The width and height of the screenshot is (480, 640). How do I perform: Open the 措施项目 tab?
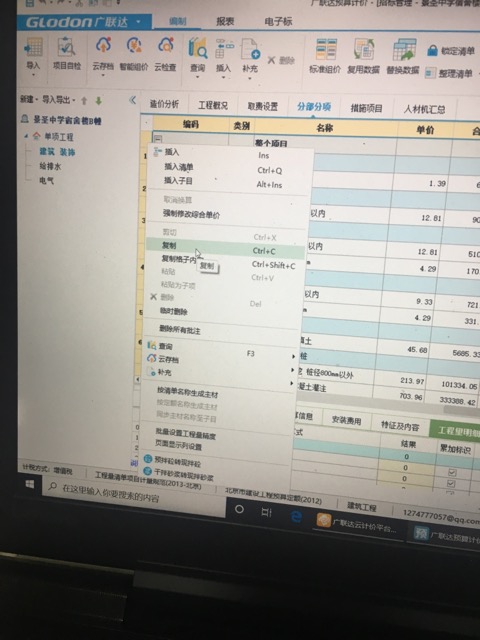367,108
